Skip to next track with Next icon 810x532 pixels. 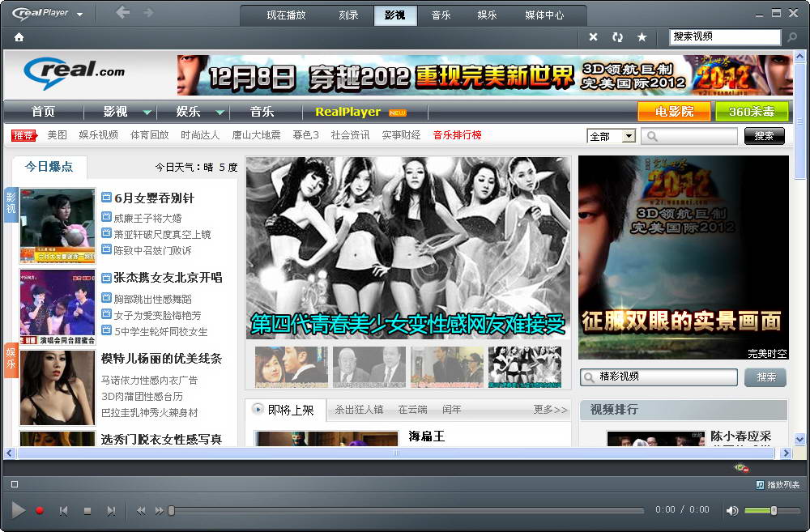pyautogui.click(x=113, y=510)
